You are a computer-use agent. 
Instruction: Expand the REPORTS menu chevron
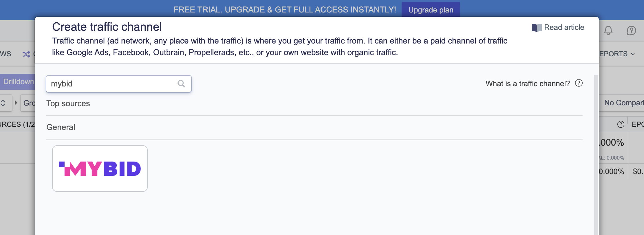(x=633, y=54)
